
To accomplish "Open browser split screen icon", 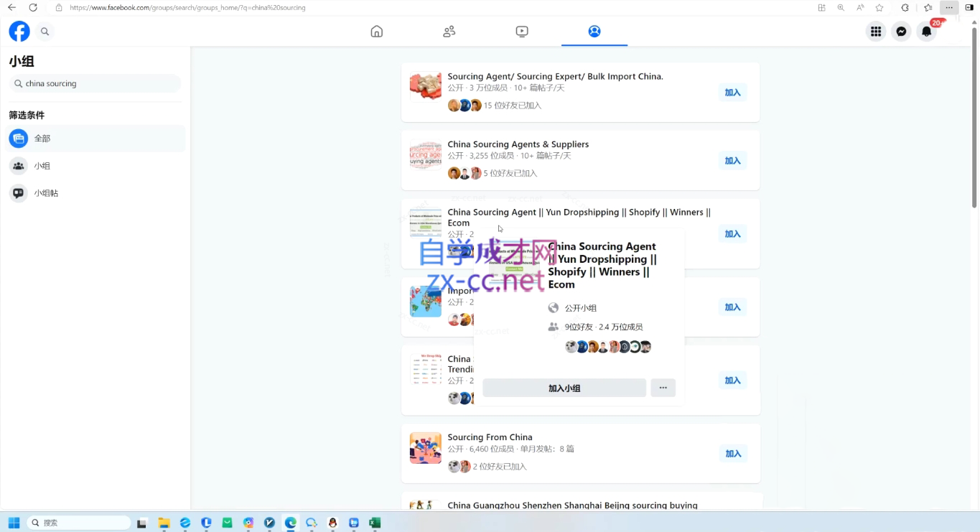I will (x=822, y=8).
